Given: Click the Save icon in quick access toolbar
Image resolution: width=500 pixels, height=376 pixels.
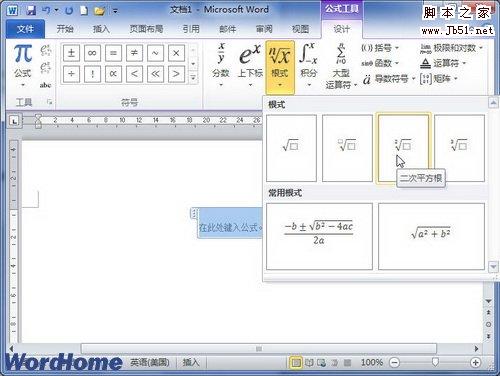Looking at the screenshot, I should tap(31, 10).
